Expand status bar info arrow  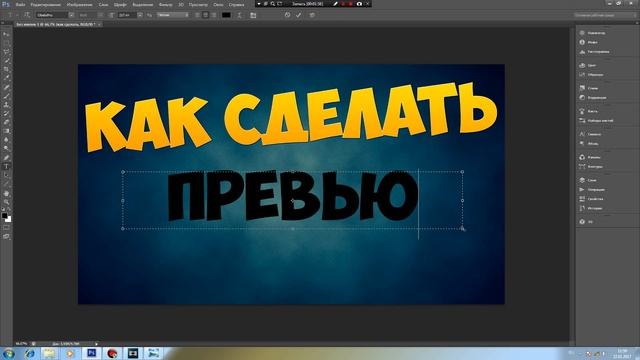pyautogui.click(x=96, y=344)
